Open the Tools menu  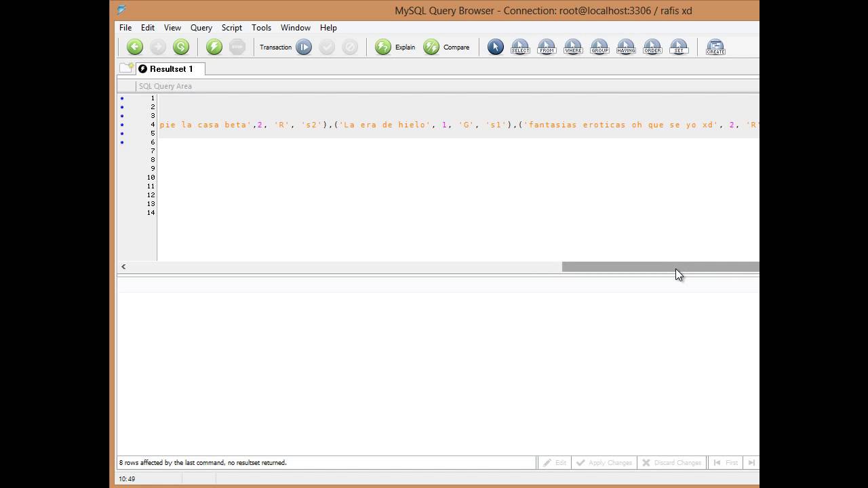pos(261,28)
